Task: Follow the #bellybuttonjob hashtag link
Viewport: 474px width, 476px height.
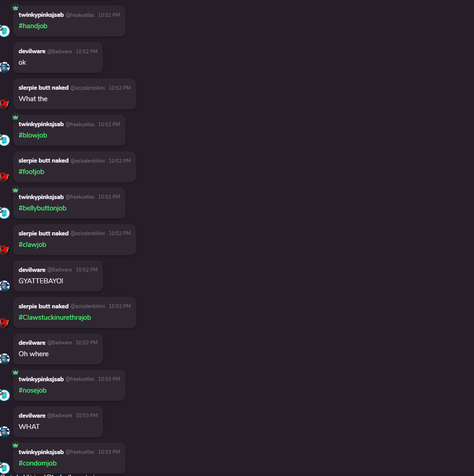Action: point(43,208)
